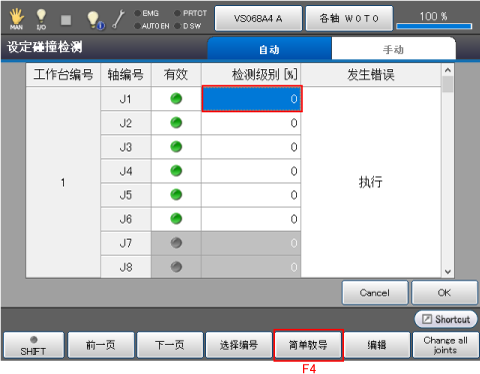
Task: Click the wrench tool icon
Action: click(118, 19)
